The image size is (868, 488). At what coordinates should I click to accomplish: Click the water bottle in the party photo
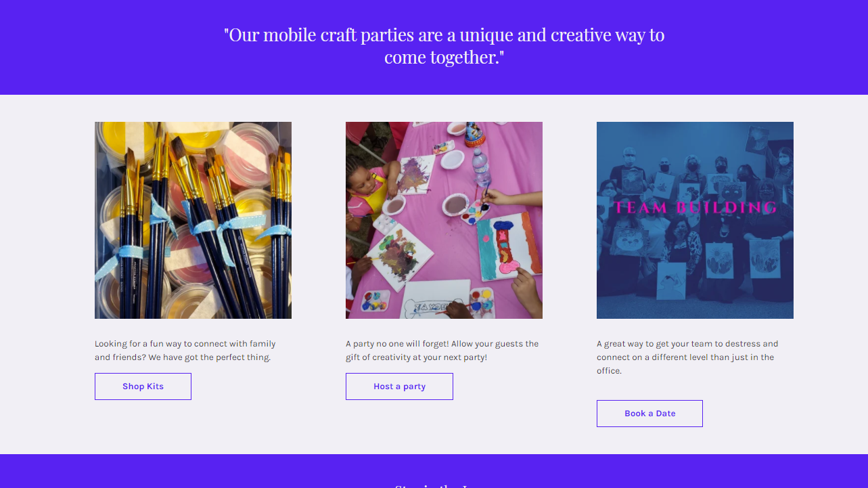click(x=479, y=167)
